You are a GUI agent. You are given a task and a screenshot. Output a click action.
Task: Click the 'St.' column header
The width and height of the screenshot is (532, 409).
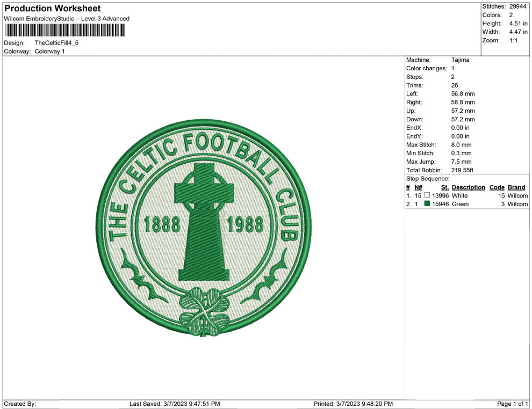445,187
